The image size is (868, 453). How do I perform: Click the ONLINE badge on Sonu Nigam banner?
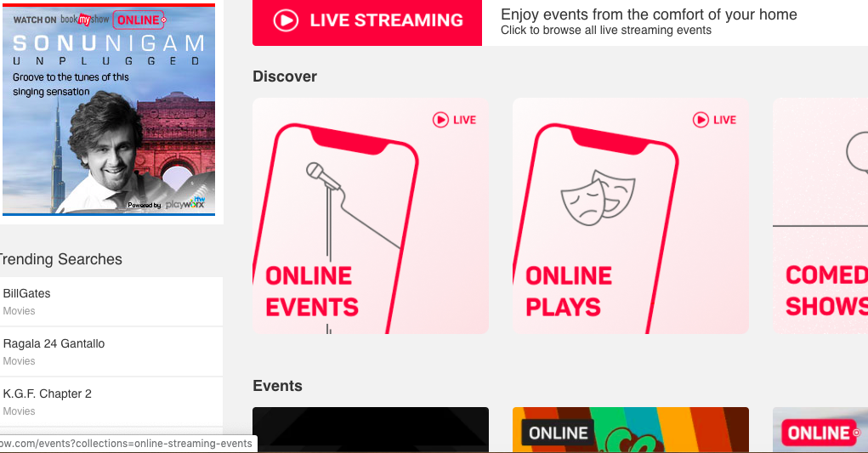click(x=139, y=20)
